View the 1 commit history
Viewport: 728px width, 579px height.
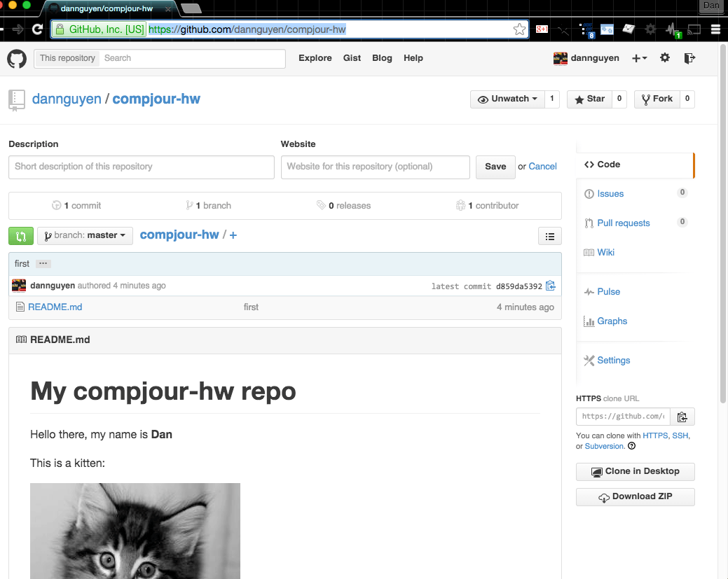point(76,206)
